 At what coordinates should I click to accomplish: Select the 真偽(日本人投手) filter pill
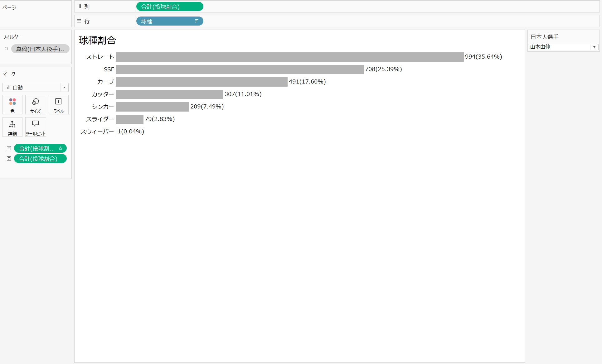click(x=40, y=49)
